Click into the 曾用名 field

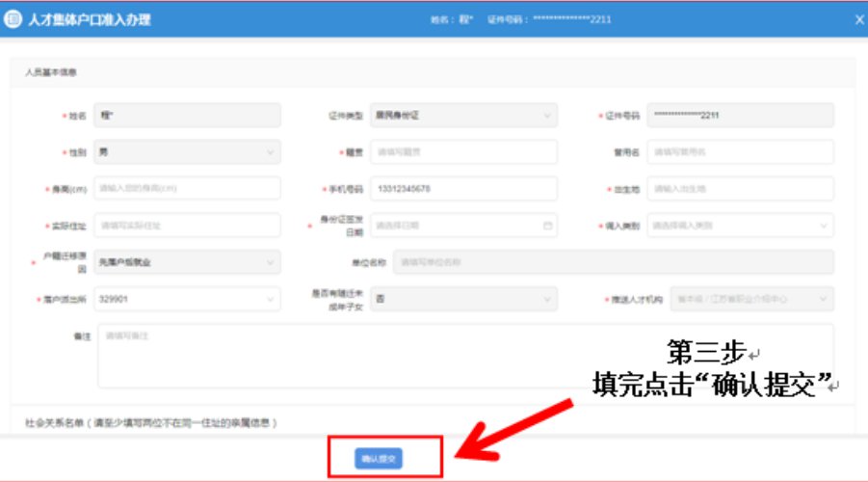click(740, 152)
